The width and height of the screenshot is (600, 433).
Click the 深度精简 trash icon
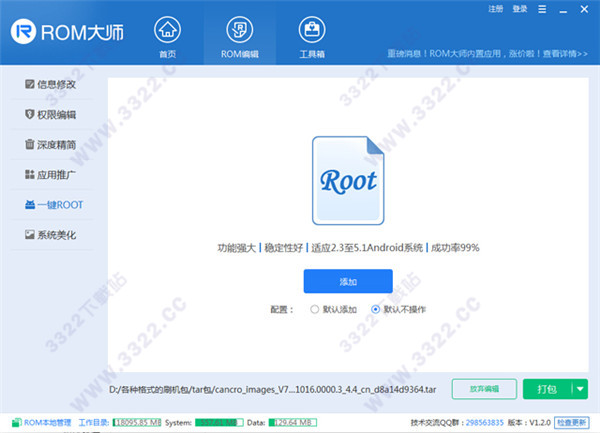click(x=29, y=144)
